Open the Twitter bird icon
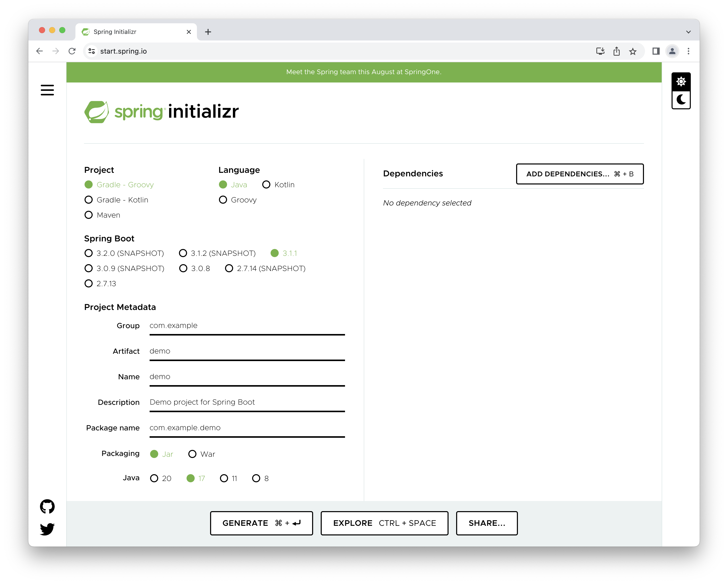Image resolution: width=728 pixels, height=584 pixels. [x=47, y=529]
